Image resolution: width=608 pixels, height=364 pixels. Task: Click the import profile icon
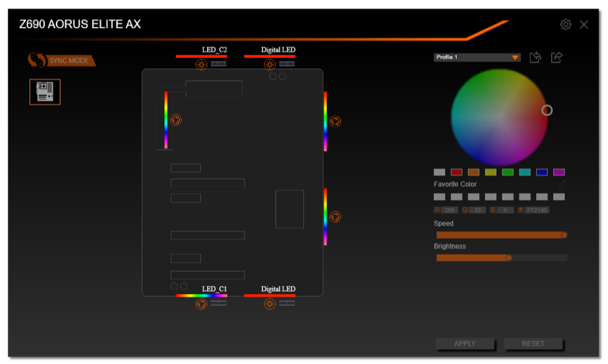tap(536, 58)
